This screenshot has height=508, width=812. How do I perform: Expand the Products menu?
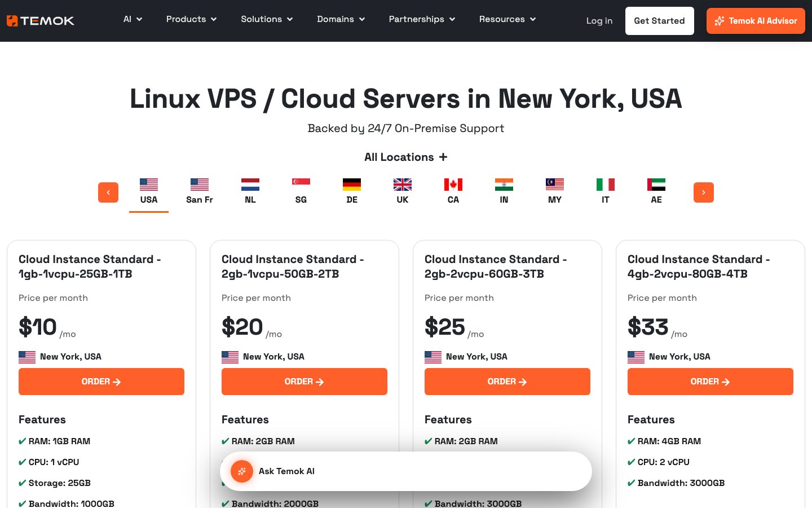[x=192, y=19]
